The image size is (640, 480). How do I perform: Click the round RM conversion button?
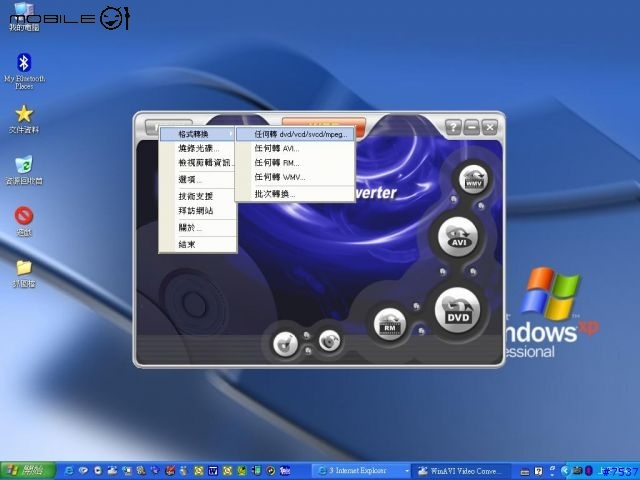tap(390, 324)
